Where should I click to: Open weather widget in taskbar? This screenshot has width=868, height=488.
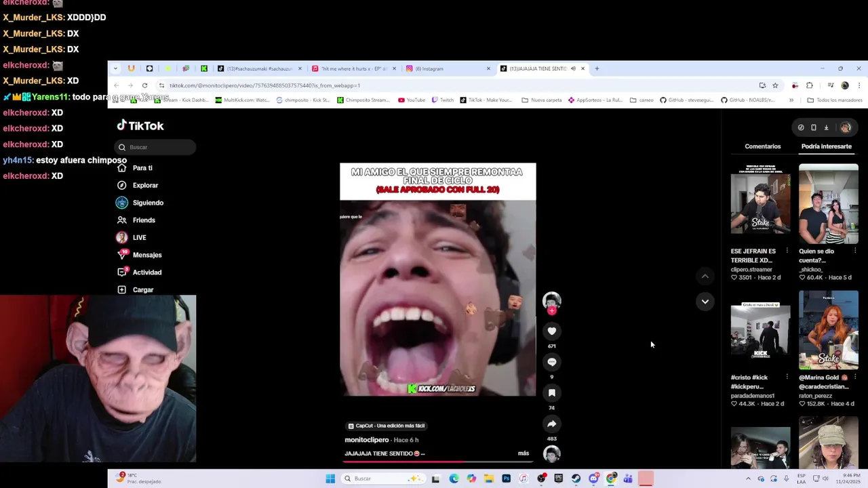tap(139, 479)
